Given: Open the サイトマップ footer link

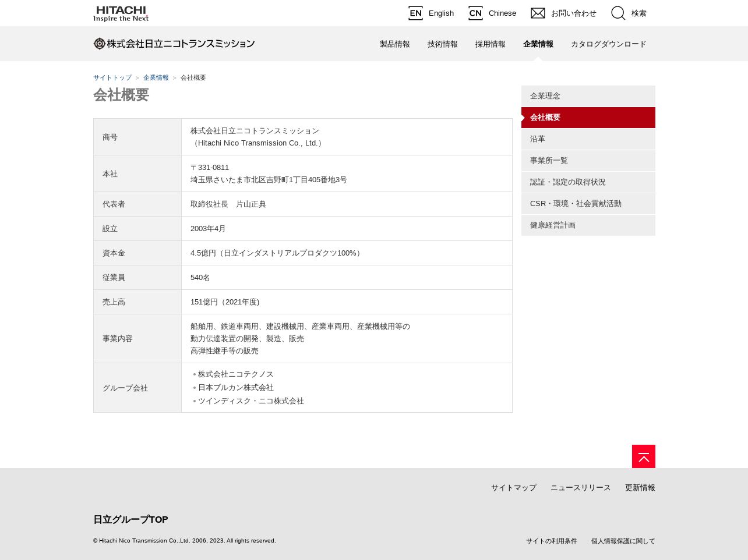Looking at the screenshot, I should click(x=514, y=488).
